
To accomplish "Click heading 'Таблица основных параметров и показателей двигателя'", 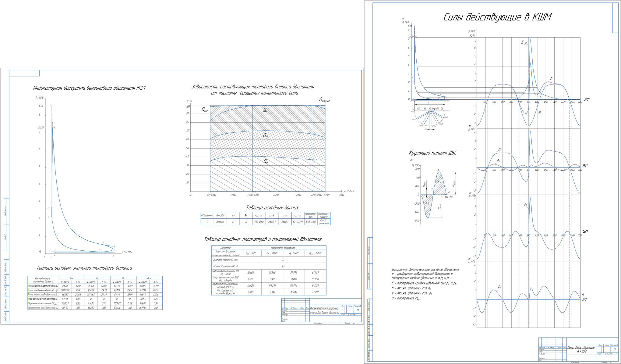I will click(x=263, y=239).
